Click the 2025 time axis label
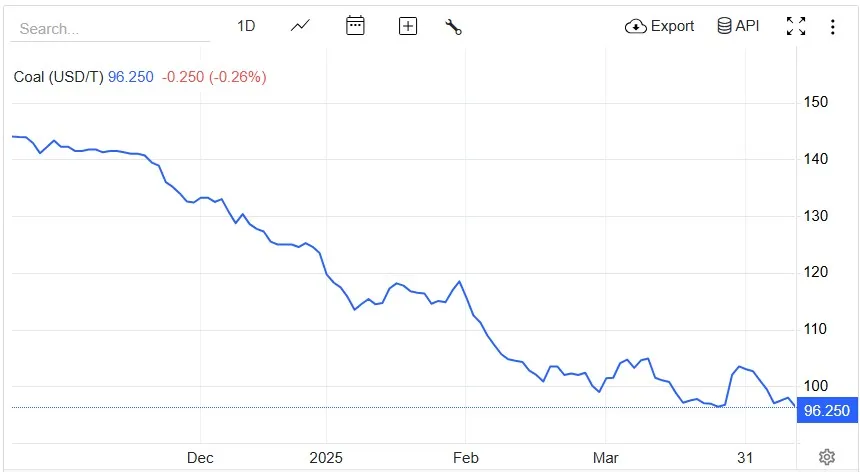The height and width of the screenshot is (472, 860). [326, 458]
